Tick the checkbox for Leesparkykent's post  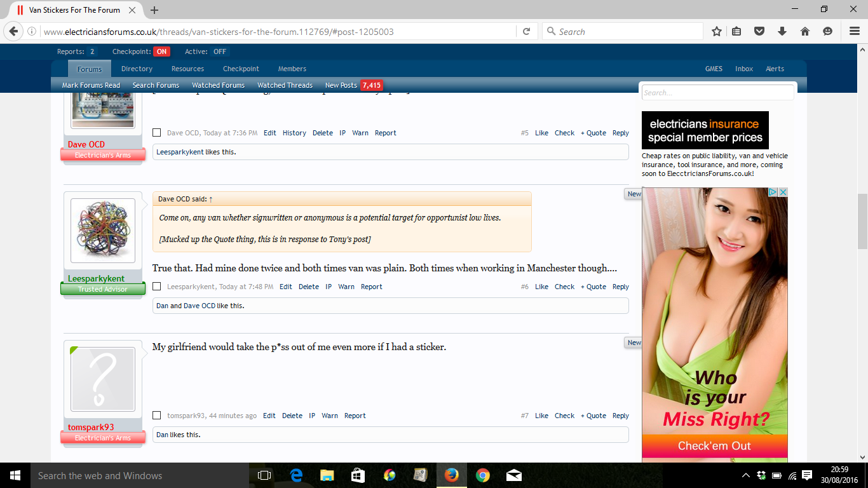[157, 287]
